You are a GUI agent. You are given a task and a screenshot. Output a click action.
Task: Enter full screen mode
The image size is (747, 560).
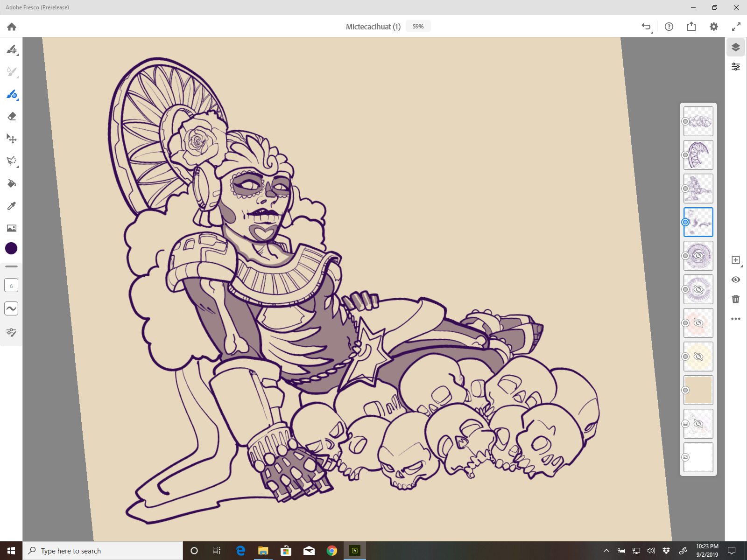[736, 27]
